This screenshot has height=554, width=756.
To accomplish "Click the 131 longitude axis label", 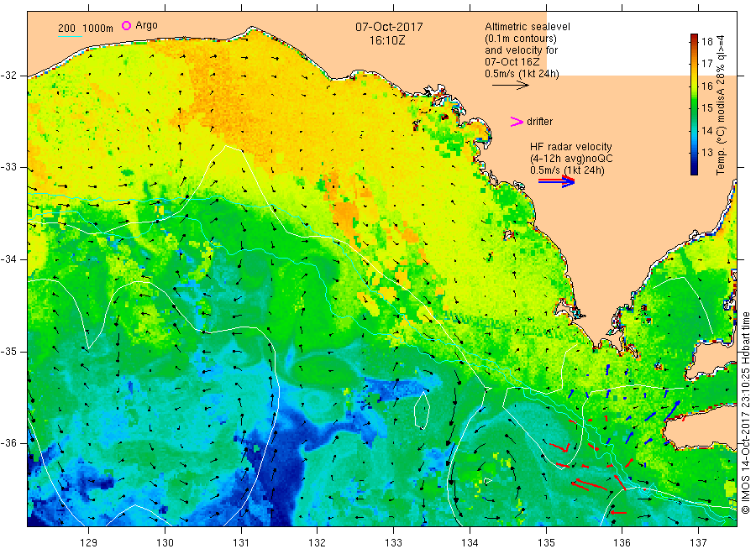I will point(241,543).
